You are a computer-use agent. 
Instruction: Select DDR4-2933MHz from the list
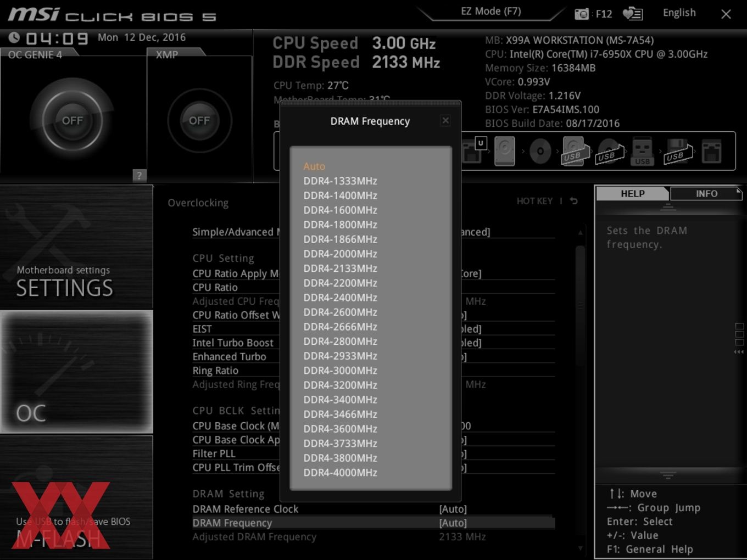pyautogui.click(x=341, y=356)
